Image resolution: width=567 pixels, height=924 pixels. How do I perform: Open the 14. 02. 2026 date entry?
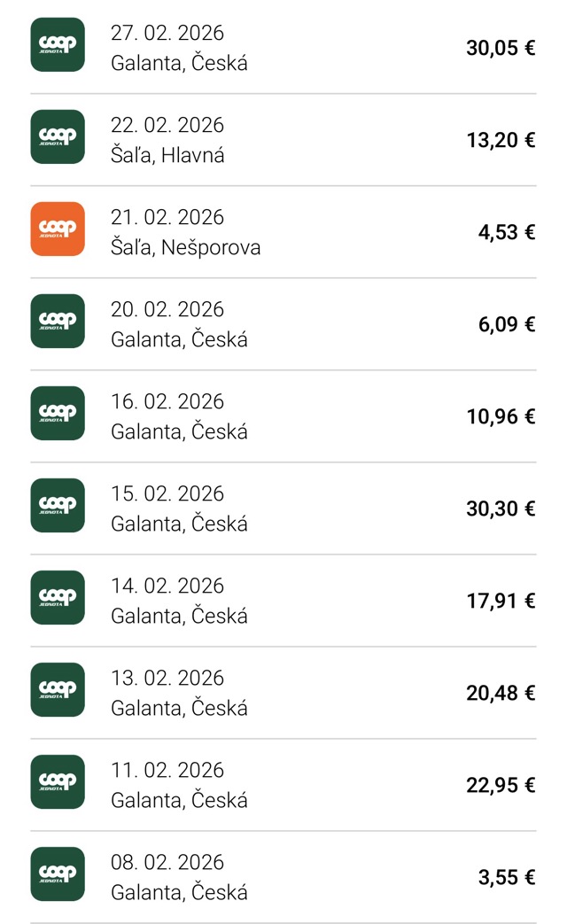(167, 586)
